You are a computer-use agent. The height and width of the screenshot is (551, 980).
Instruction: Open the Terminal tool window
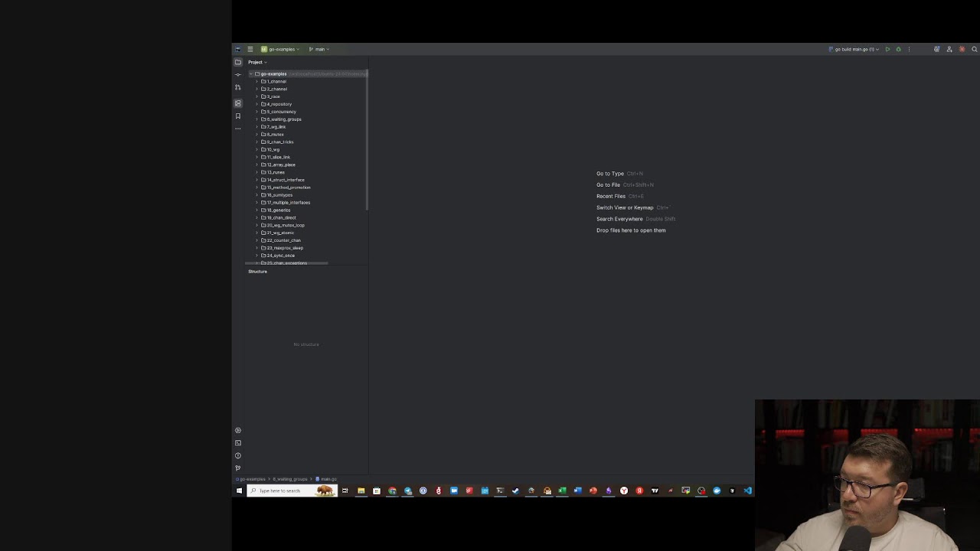point(237,442)
